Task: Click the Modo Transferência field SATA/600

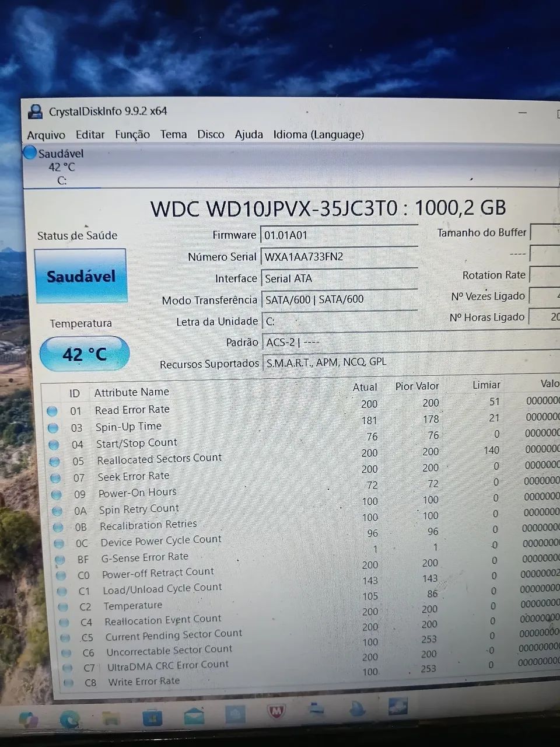Action: point(339,299)
